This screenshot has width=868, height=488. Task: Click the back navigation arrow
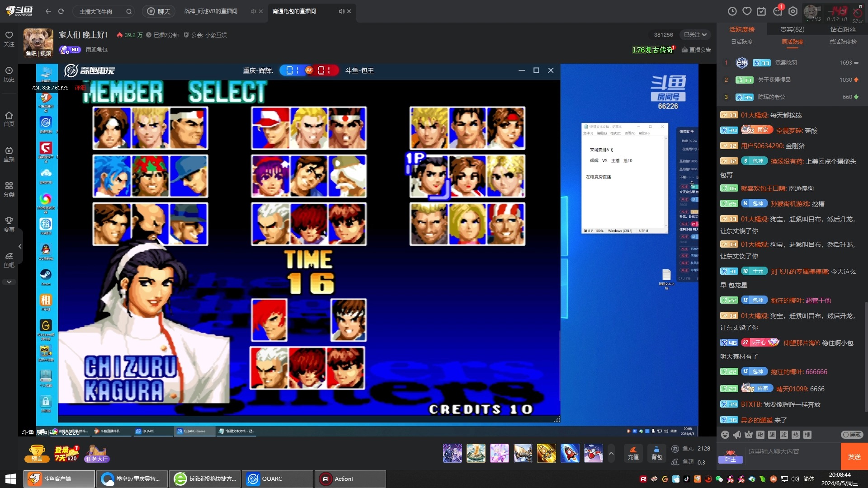(x=48, y=11)
